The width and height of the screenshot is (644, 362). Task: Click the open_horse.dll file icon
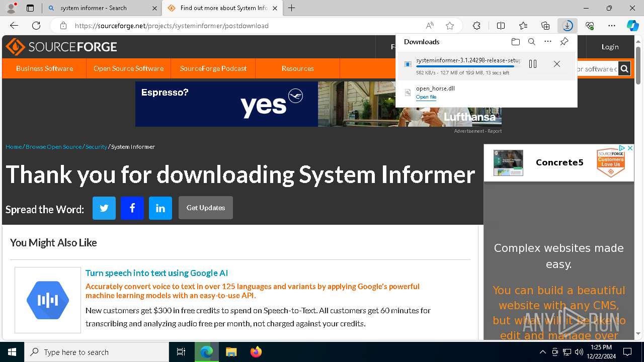tap(408, 92)
